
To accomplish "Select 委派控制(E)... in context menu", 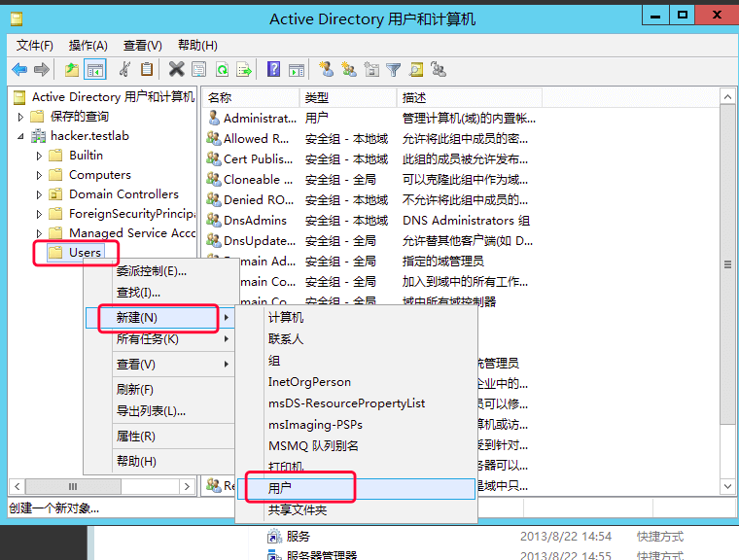I will click(160, 271).
